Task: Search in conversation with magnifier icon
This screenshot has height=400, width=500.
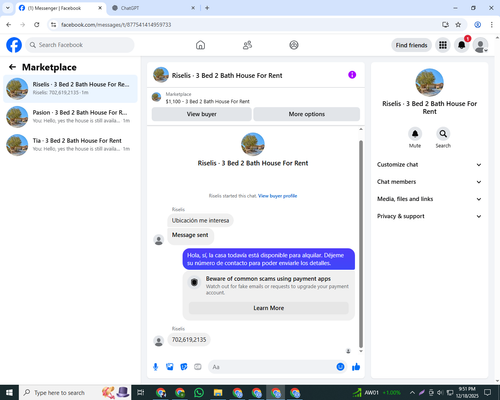Action: coord(443,134)
